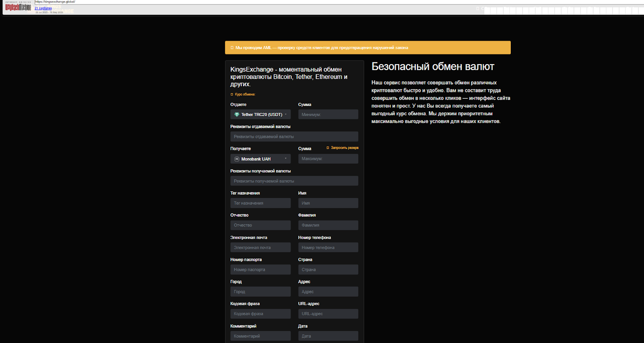Click the Дата input field

(x=328, y=336)
